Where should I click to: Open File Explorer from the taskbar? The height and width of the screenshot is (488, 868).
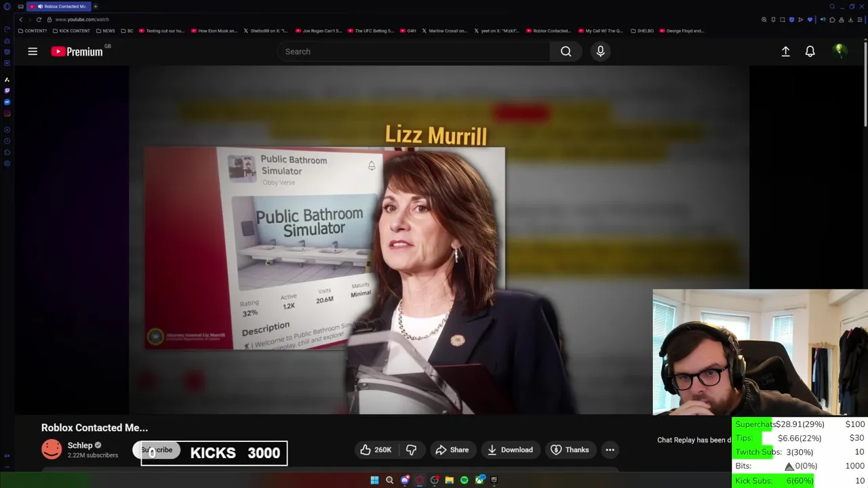(x=449, y=480)
